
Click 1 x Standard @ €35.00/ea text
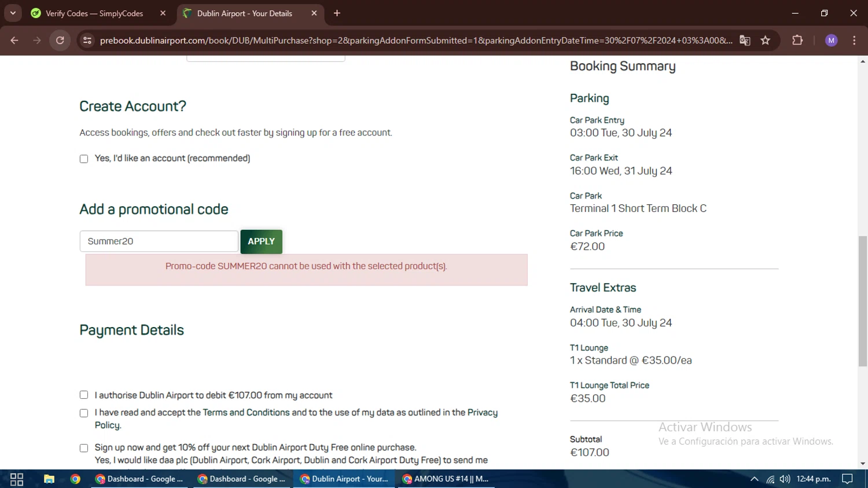[631, 360]
